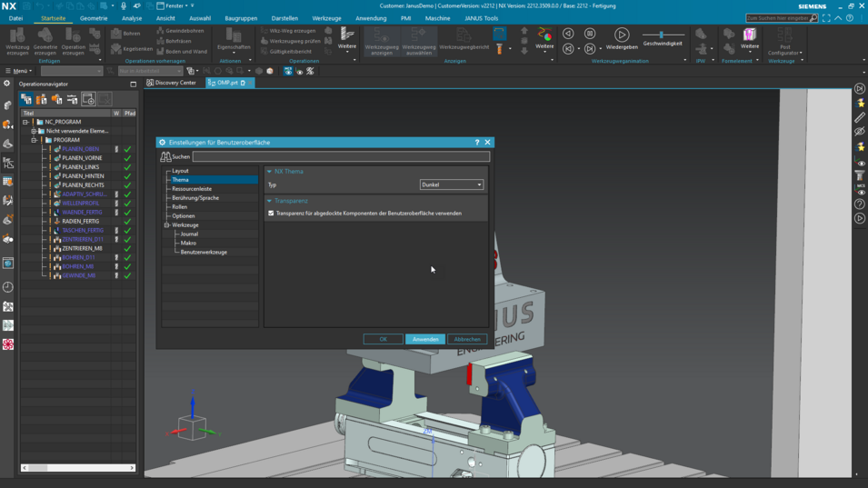Click Werkzeugweg prüfen
Viewport: 868px width, 488px height.
tap(290, 41)
